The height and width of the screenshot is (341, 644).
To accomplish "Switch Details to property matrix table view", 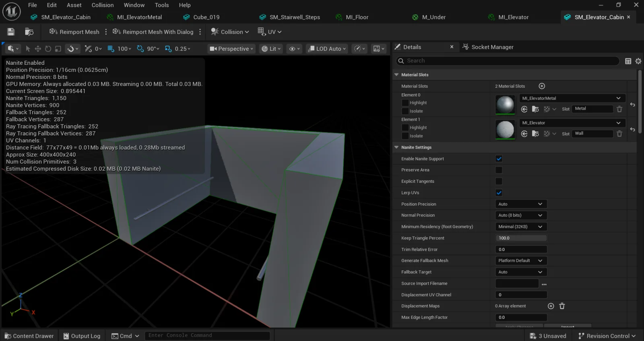I will [628, 61].
